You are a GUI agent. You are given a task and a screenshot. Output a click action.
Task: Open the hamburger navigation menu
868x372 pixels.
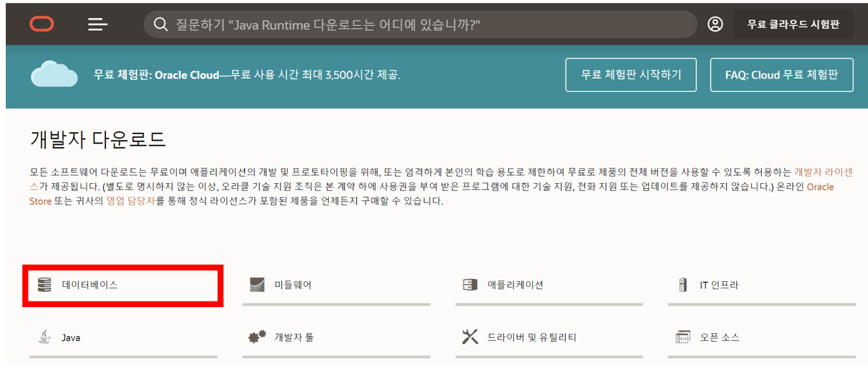[x=98, y=25]
